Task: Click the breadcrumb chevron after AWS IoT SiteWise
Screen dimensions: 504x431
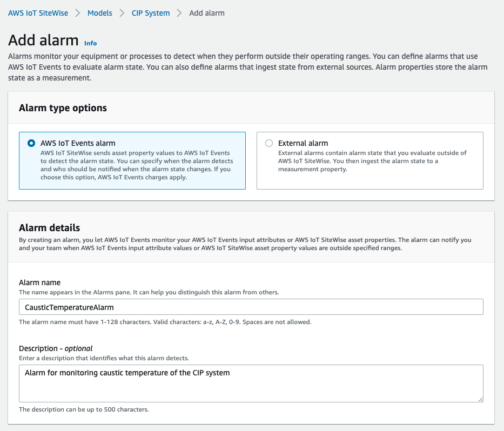Action: pos(76,13)
